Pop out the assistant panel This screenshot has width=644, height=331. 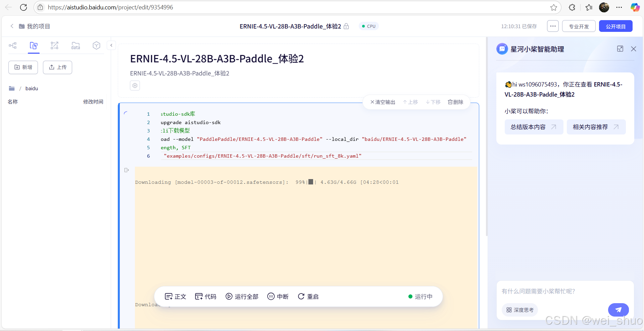pyautogui.click(x=620, y=49)
